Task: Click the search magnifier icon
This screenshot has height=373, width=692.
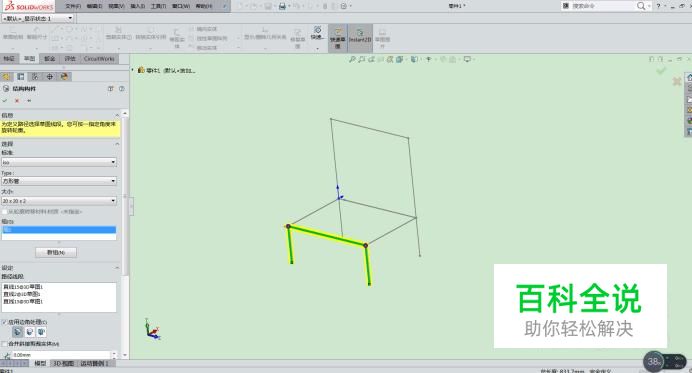Action: (x=641, y=6)
